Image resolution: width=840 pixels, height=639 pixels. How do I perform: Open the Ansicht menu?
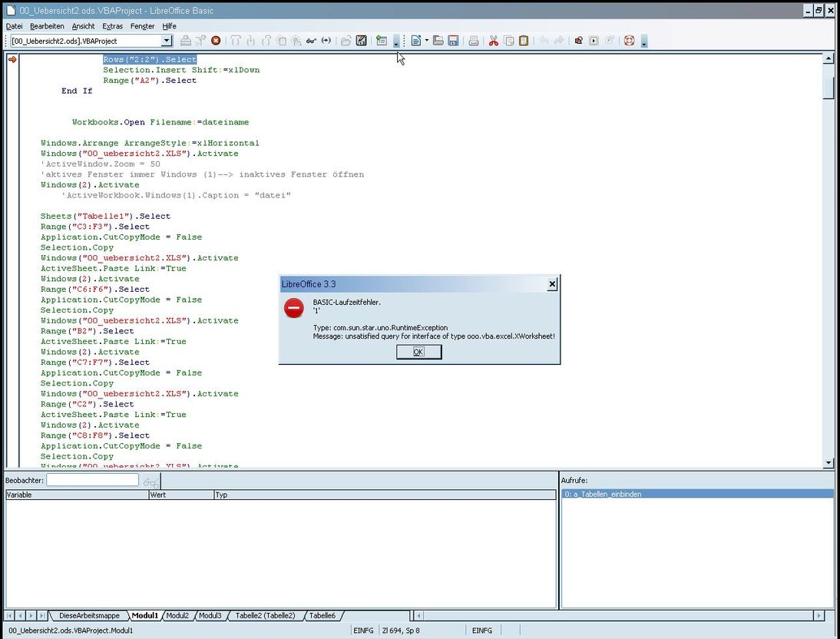pos(83,26)
